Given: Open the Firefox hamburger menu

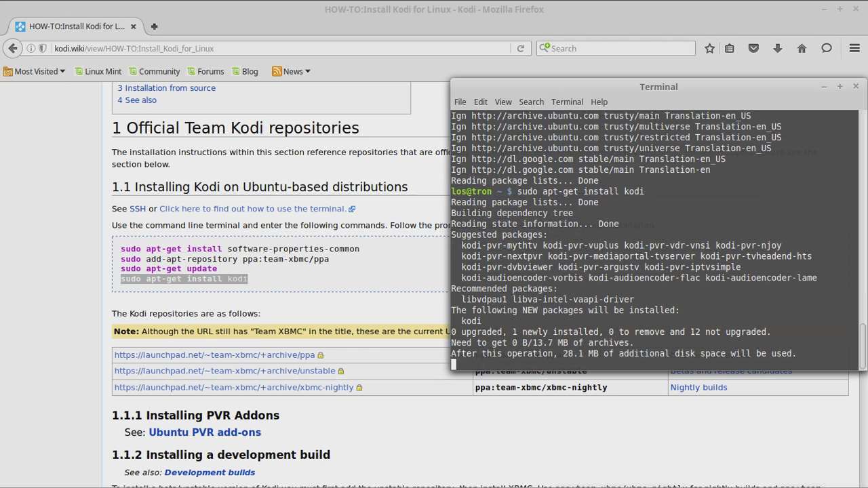Looking at the screenshot, I should pos(854,48).
